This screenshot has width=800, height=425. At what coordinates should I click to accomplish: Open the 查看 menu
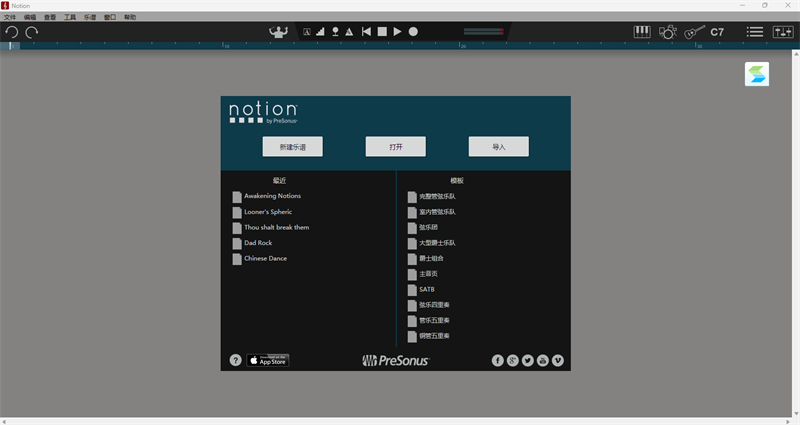tap(49, 17)
